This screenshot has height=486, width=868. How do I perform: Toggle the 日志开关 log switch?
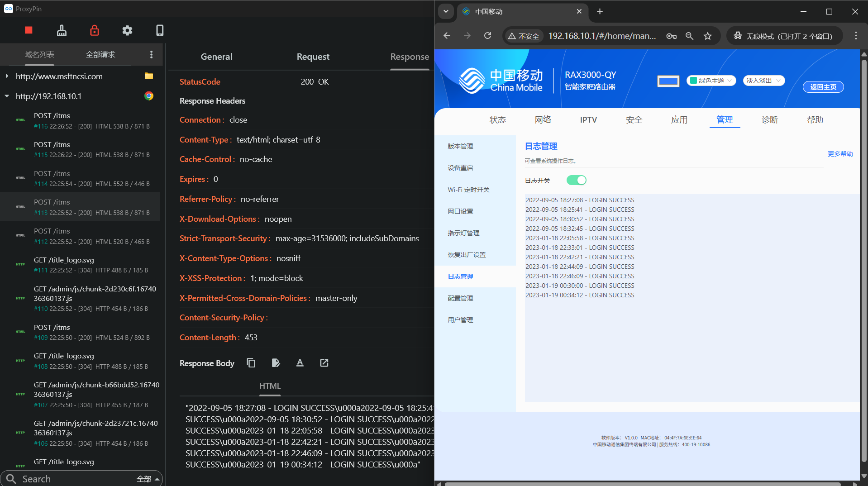pos(576,180)
